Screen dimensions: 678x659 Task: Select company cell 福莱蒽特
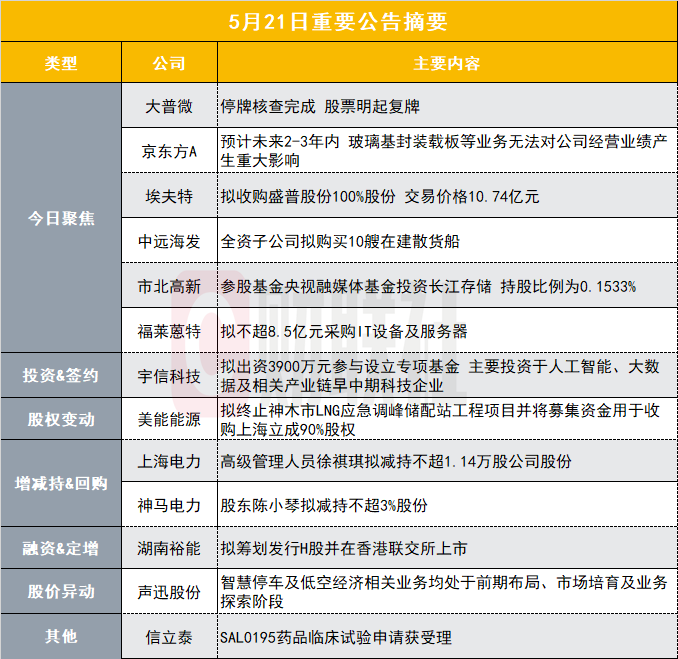point(169,331)
